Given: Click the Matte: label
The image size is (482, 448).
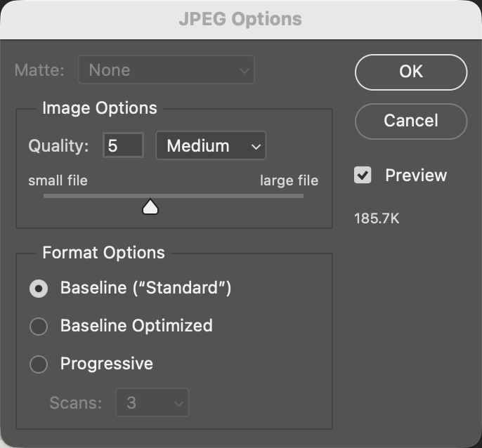Looking at the screenshot, I should 39,70.
